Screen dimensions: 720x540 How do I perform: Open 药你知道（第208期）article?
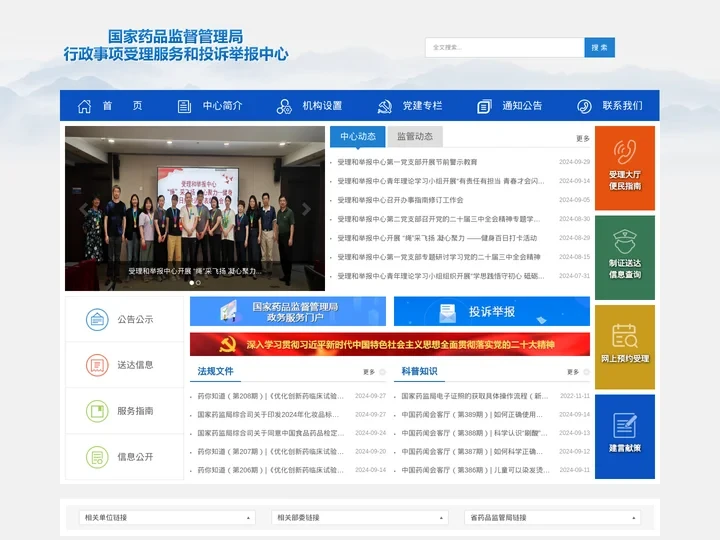270,396
